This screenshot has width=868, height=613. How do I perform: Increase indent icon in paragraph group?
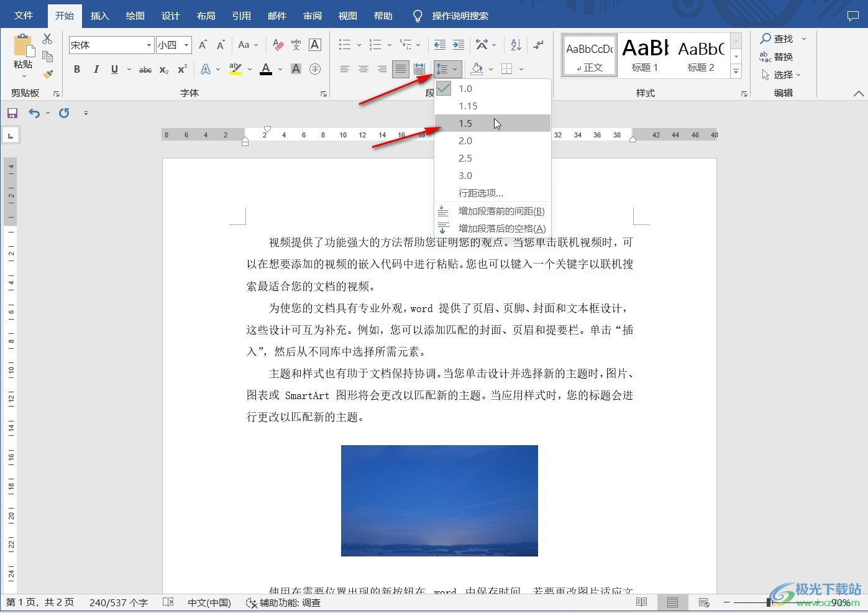459,45
